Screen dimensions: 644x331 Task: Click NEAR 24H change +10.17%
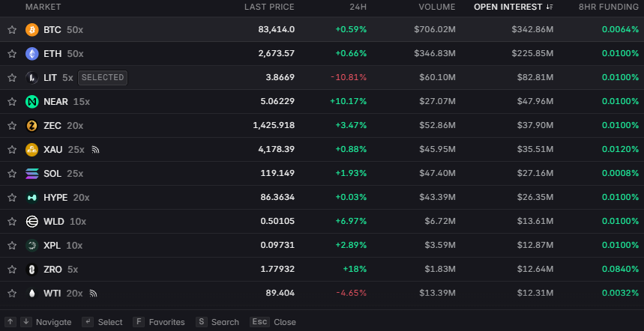pyautogui.click(x=349, y=102)
